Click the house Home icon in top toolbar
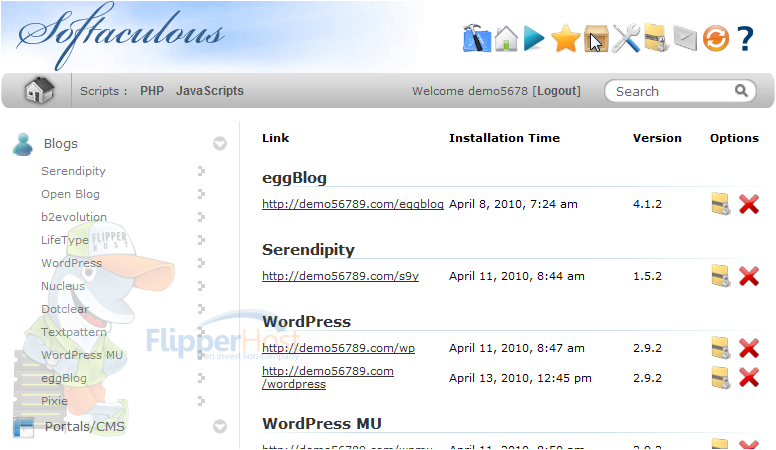The width and height of the screenshot is (776, 450). 506,38
